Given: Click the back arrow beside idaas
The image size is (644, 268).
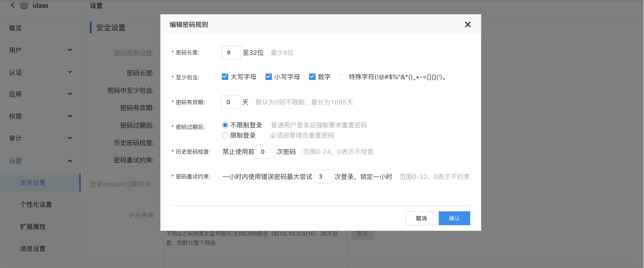Looking at the screenshot, I should pos(12,5).
